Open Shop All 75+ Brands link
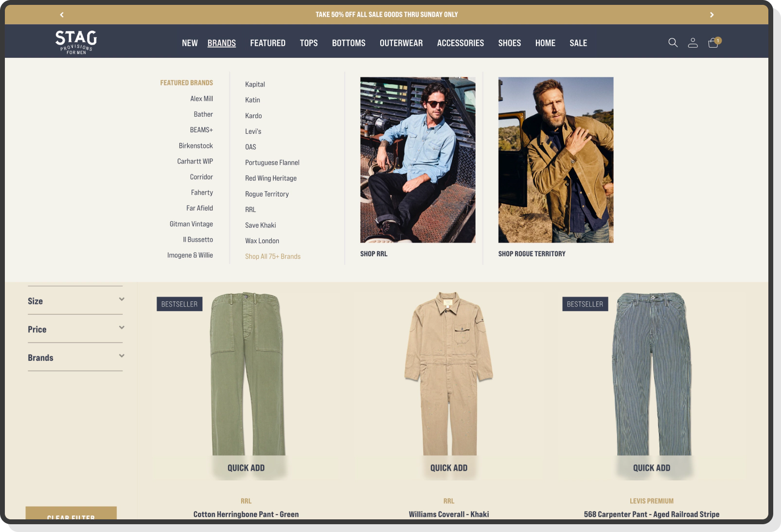This screenshot has width=781, height=532. point(273,256)
